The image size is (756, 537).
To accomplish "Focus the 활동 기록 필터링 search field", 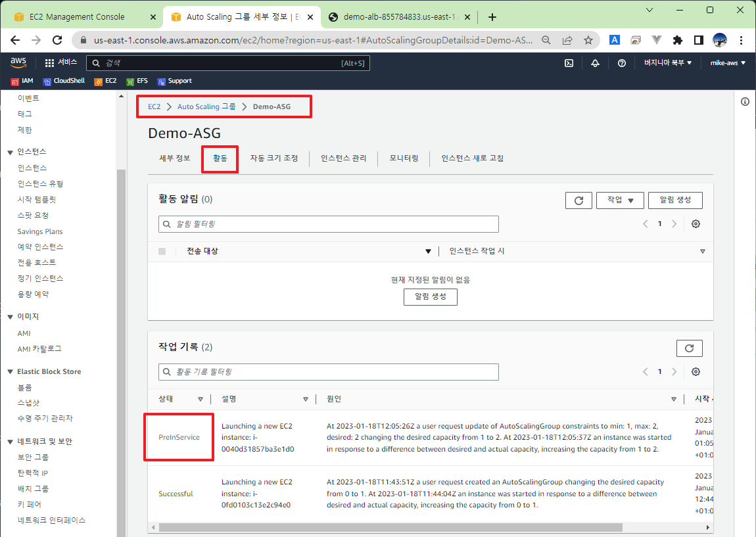I will (328, 372).
